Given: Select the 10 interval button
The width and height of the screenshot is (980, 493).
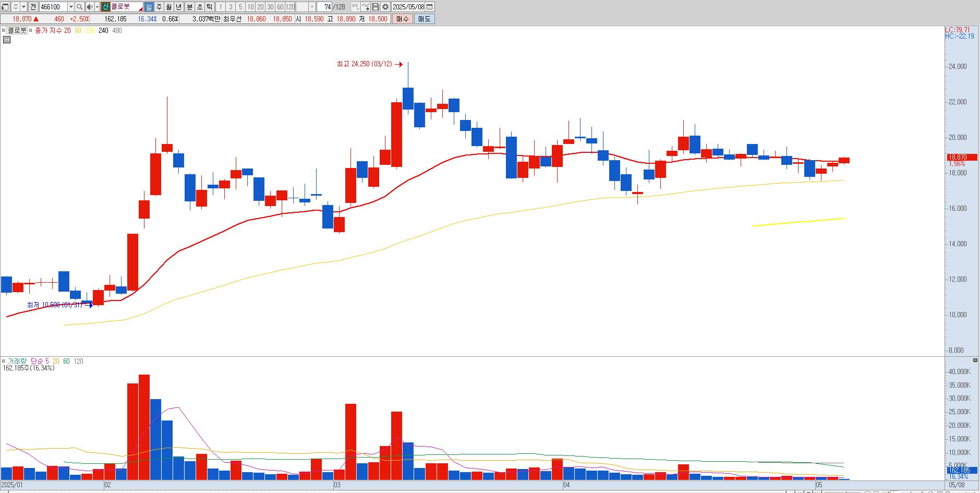Looking at the screenshot, I should pyautogui.click(x=250, y=7).
